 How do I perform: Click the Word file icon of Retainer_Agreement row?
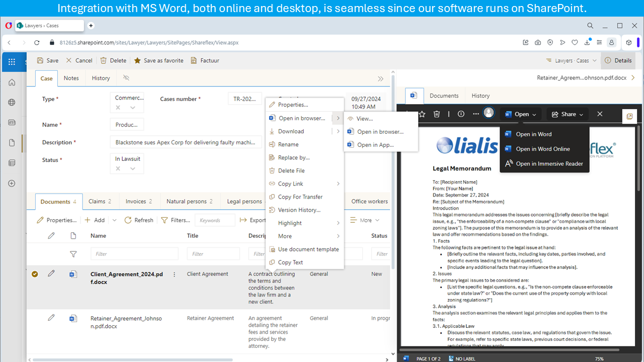click(73, 318)
